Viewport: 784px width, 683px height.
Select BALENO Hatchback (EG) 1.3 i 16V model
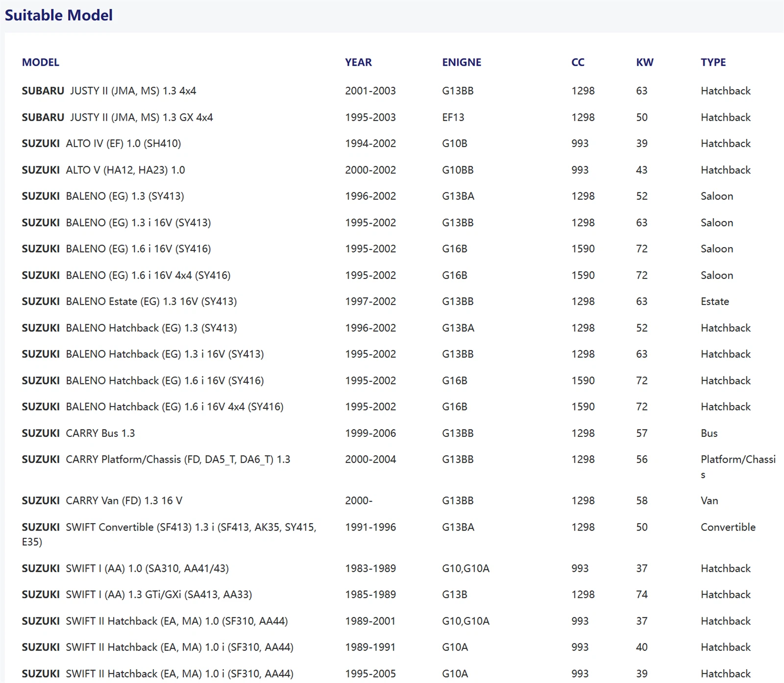pos(143,354)
